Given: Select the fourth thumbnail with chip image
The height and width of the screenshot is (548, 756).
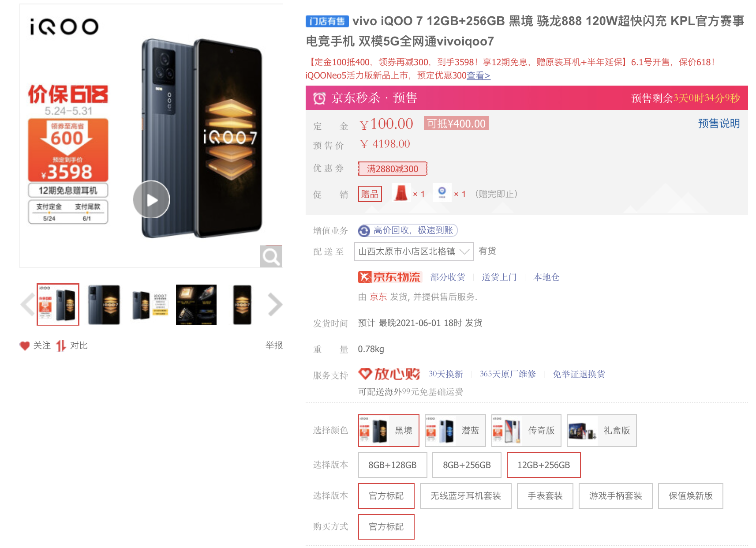Looking at the screenshot, I should click(196, 305).
